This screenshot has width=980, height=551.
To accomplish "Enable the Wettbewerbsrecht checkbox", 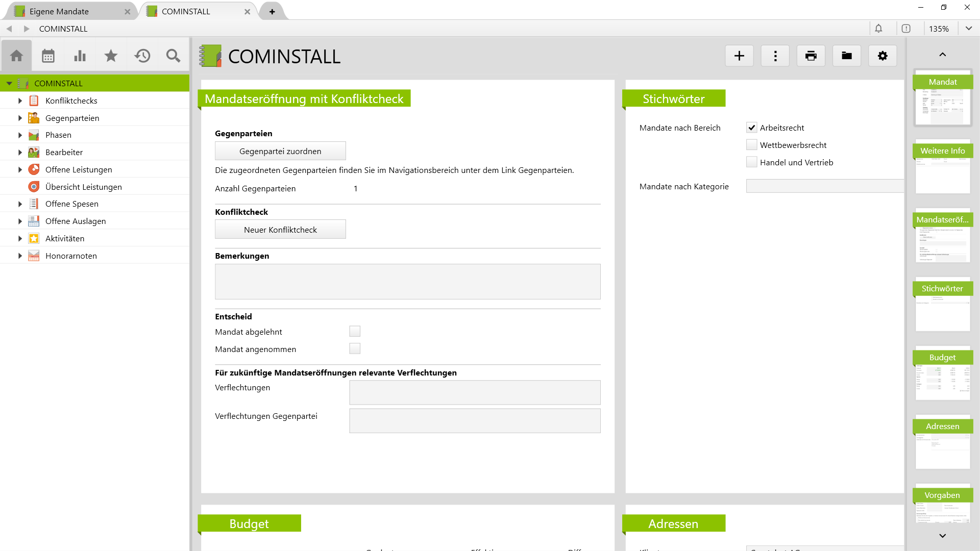I will tap(752, 144).
